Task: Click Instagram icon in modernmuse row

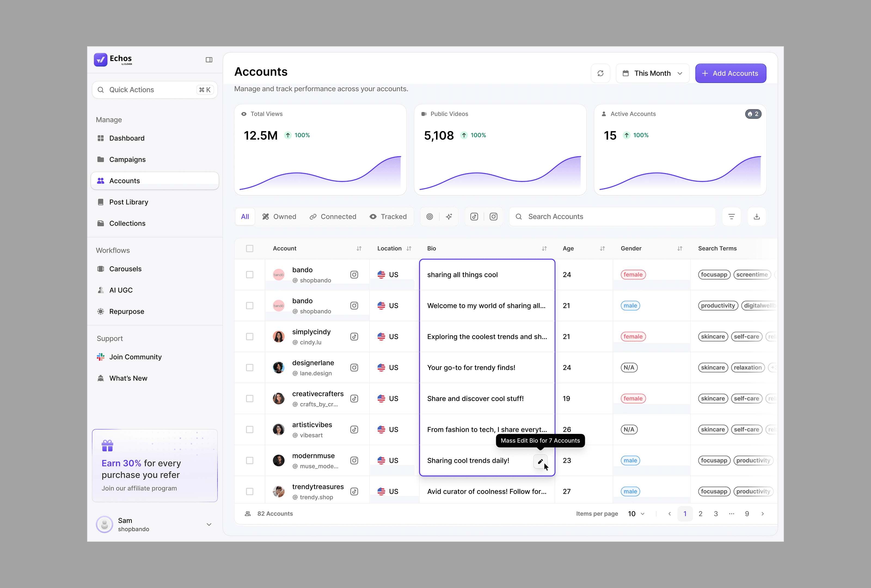Action: click(x=354, y=461)
